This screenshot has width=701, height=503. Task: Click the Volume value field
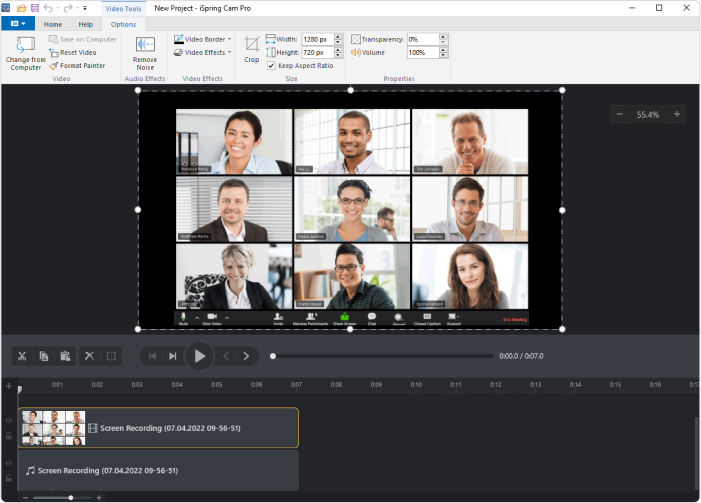tap(423, 52)
